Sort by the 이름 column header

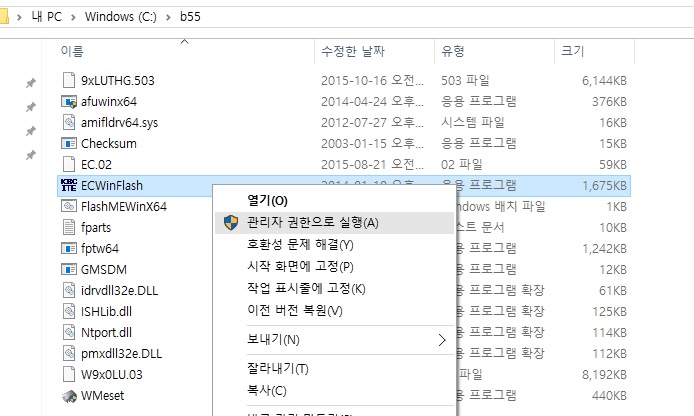(72, 51)
